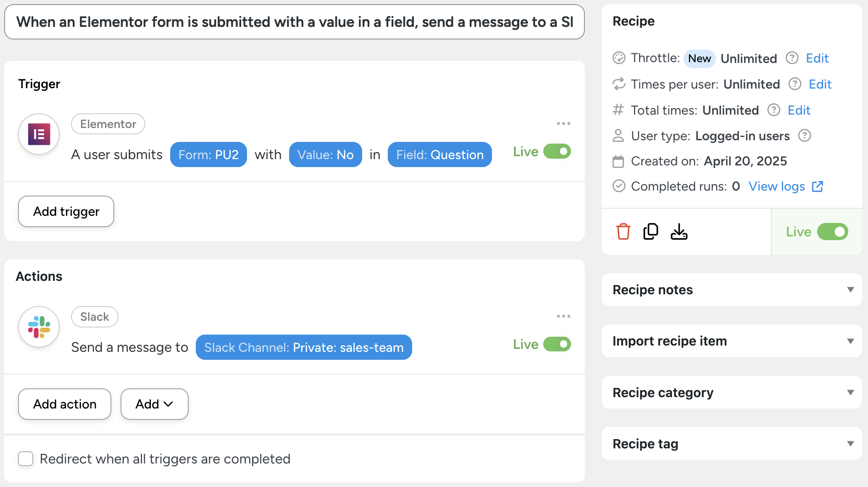This screenshot has height=487, width=868.
Task: Click the Elementor logo icon
Action: 39,134
